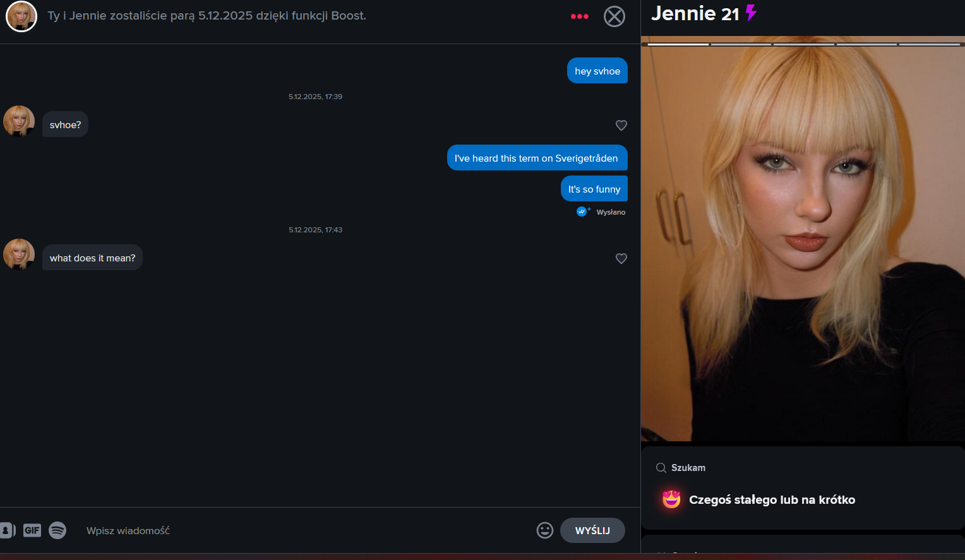Click the "Jennie 21" profile name
Screen dimensions: 965x560
tap(695, 13)
